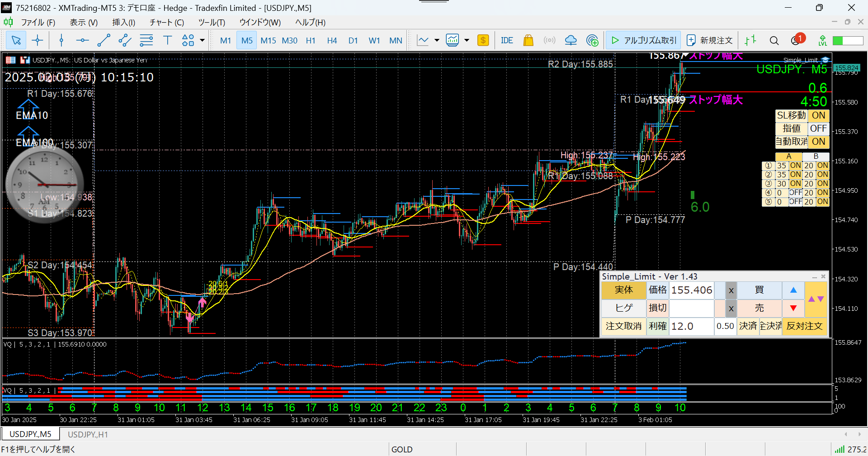Viewport: 868px width, 456px height.
Task: Activate the vertical line tool
Action: [61, 41]
